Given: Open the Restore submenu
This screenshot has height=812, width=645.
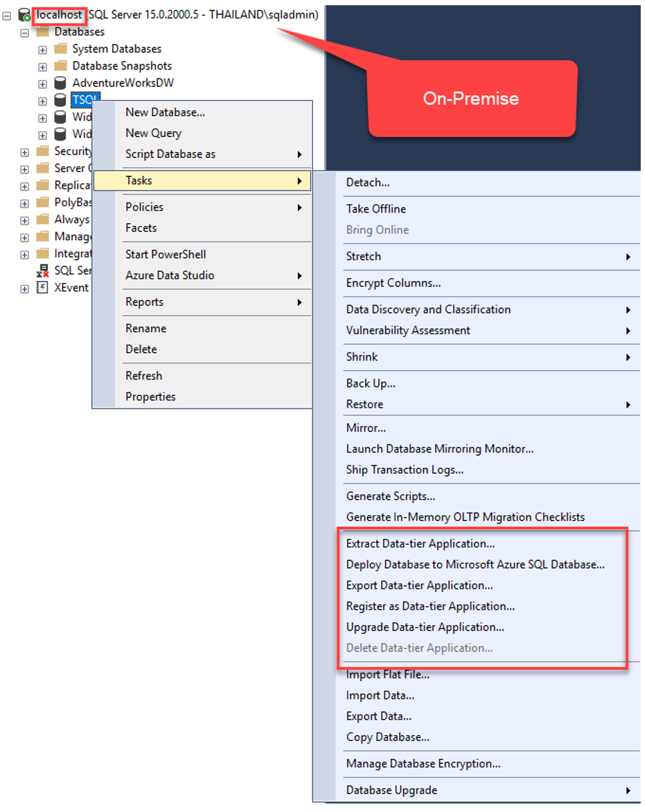Looking at the screenshot, I should click(x=477, y=404).
